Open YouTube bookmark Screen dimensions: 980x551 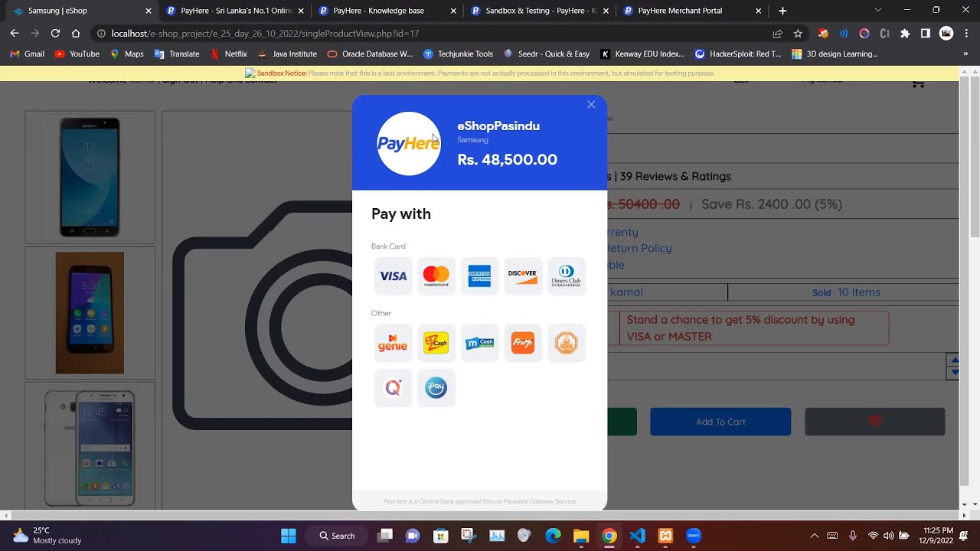77,54
